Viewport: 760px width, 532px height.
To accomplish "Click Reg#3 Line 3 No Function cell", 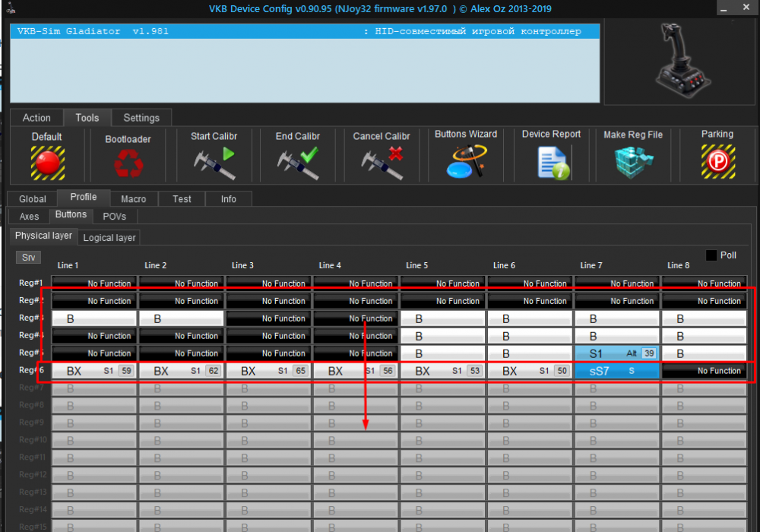I will point(268,318).
